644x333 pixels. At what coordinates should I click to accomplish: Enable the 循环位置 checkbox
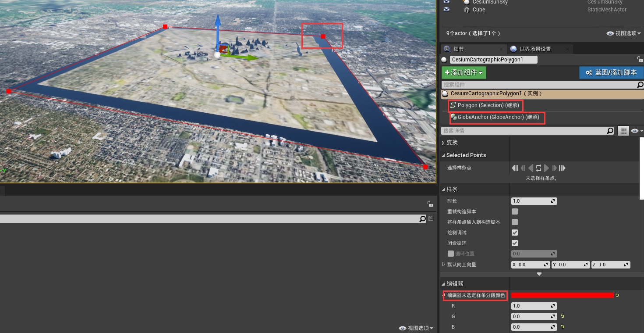click(x=451, y=254)
